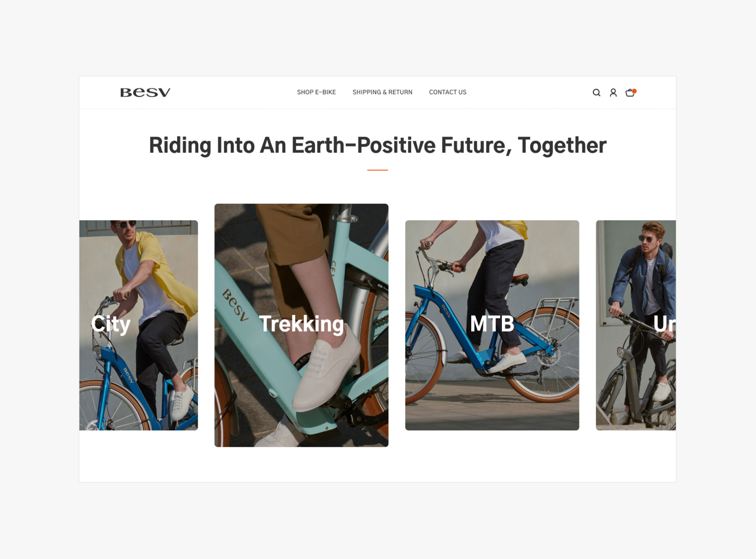The width and height of the screenshot is (756, 559).
Task: Click the Besv lettering on teal bike frame
Action: (235, 306)
